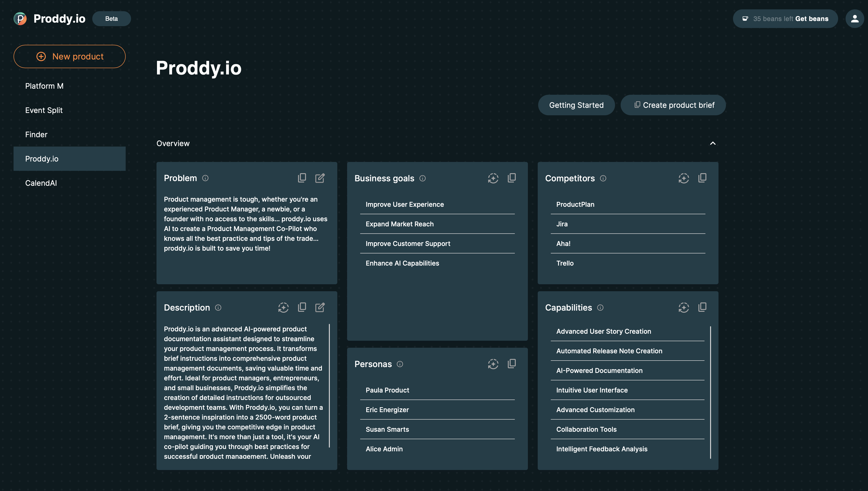Screen dimensions: 868x491
Task: Collapse the Overview section
Action: (712, 143)
